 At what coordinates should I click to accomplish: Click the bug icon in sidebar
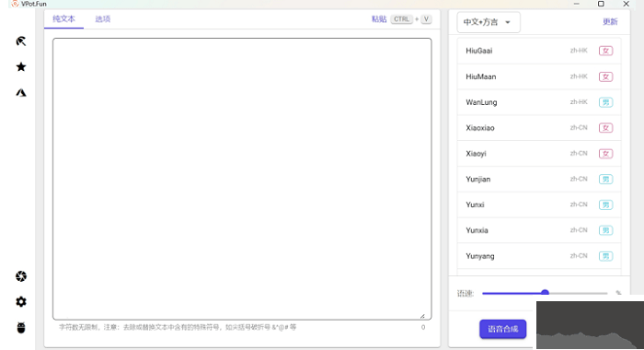(21, 328)
